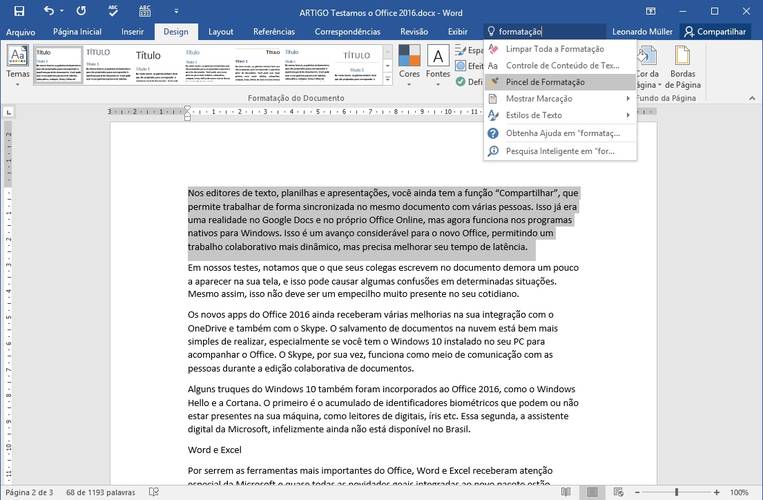Open the Correspondências tab
Viewport: 763px width, 500px height.
347,32
